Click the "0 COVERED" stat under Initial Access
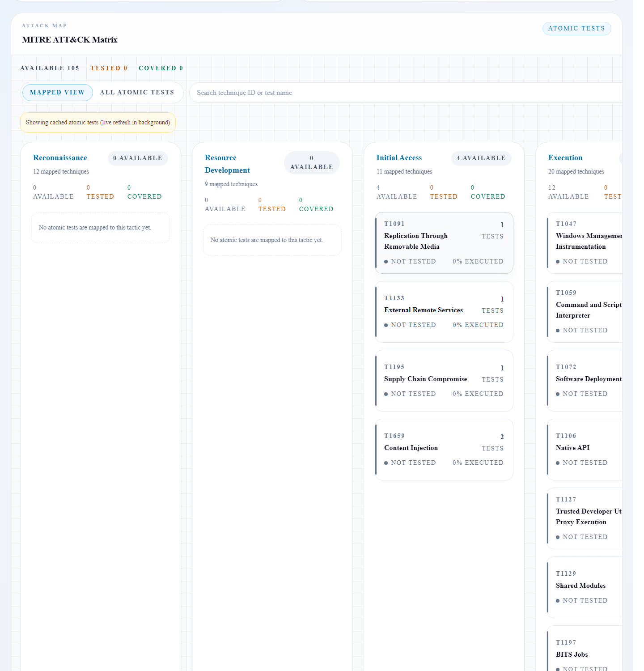Viewport: 644px width, 671px height. pyautogui.click(x=488, y=192)
